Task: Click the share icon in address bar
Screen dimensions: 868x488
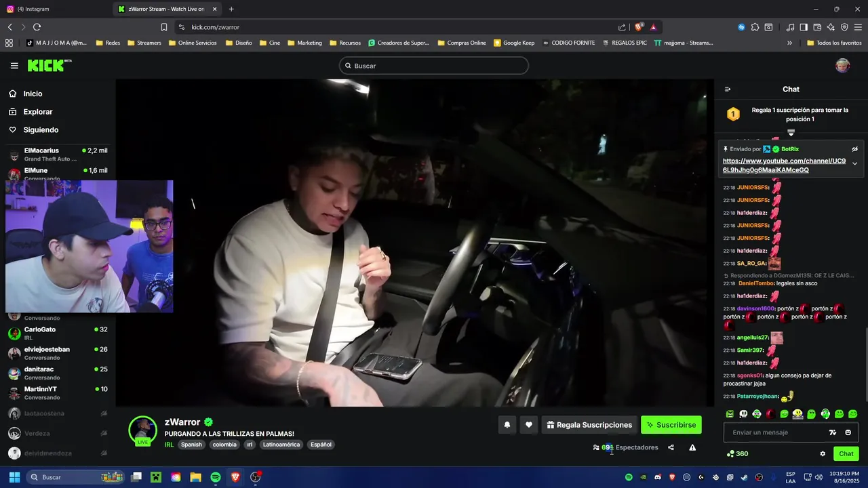Action: pyautogui.click(x=622, y=27)
